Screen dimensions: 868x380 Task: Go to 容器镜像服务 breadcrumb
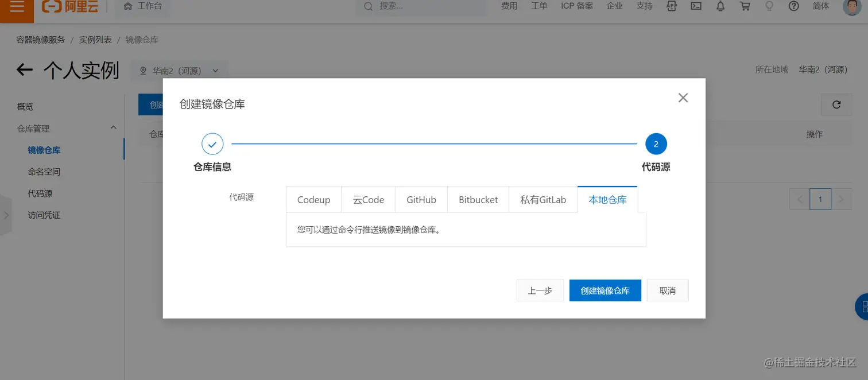click(41, 40)
